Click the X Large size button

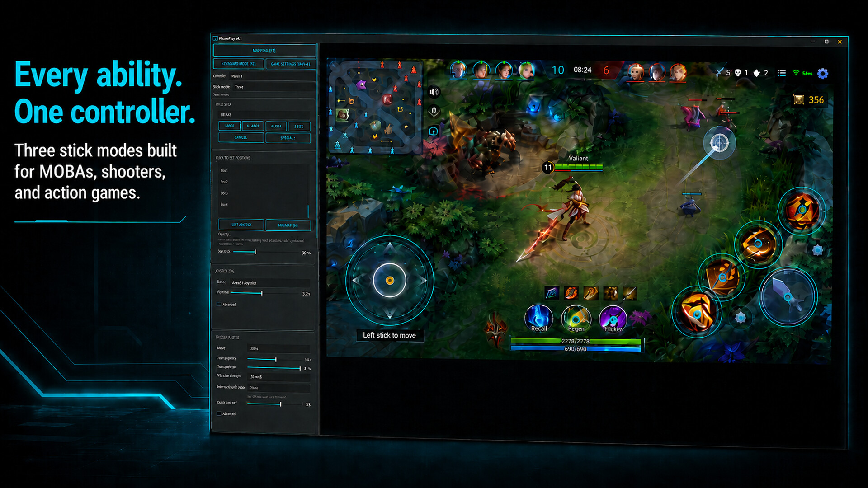pos(253,126)
